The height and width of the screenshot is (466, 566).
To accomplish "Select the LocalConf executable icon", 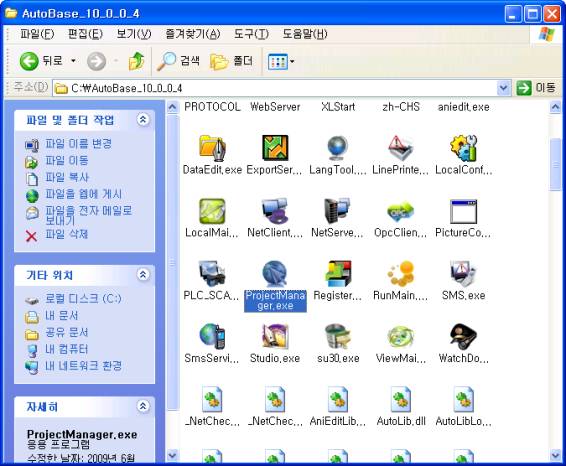I will coord(463,148).
